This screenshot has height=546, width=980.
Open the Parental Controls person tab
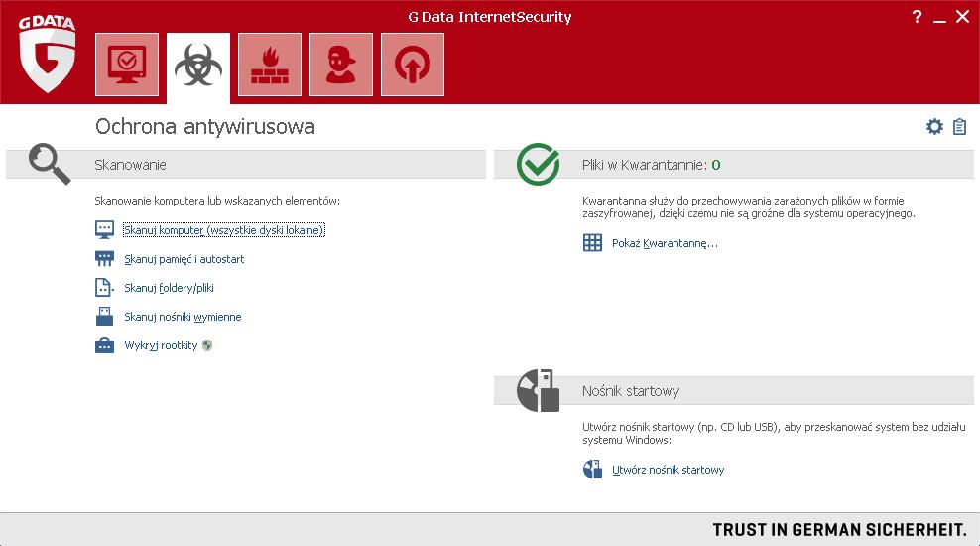click(x=340, y=65)
